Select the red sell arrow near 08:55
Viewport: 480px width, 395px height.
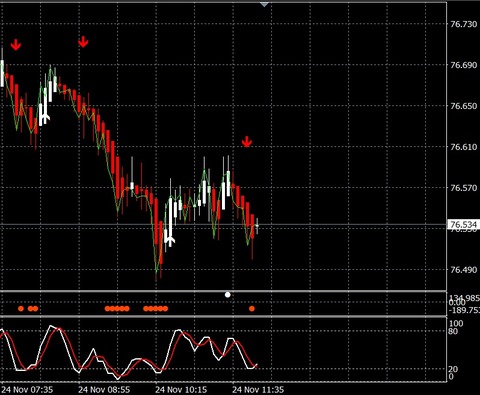tap(83, 42)
